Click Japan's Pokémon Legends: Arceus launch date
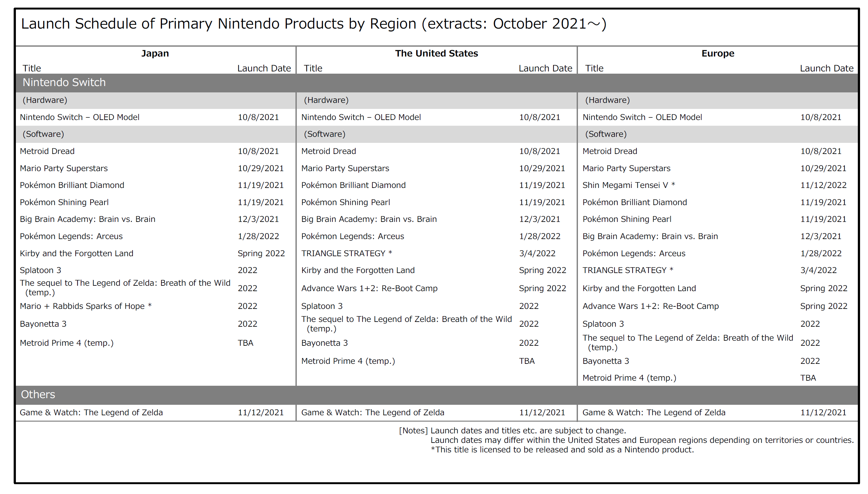The height and width of the screenshot is (494, 868). (258, 237)
